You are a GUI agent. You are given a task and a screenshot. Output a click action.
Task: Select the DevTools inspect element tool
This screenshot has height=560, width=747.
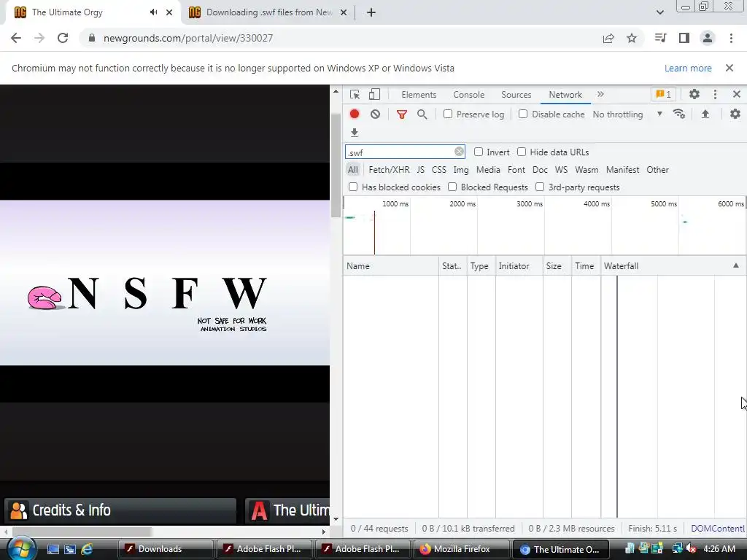(355, 94)
